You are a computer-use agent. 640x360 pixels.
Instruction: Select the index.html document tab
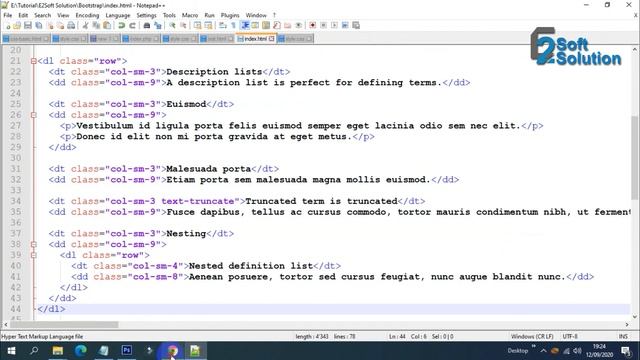point(255,39)
